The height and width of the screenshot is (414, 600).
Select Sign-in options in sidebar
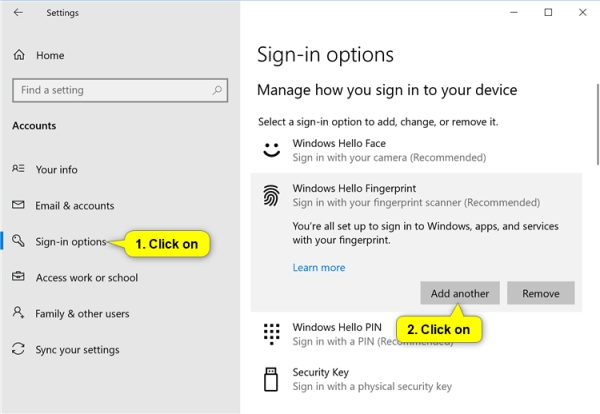point(71,242)
